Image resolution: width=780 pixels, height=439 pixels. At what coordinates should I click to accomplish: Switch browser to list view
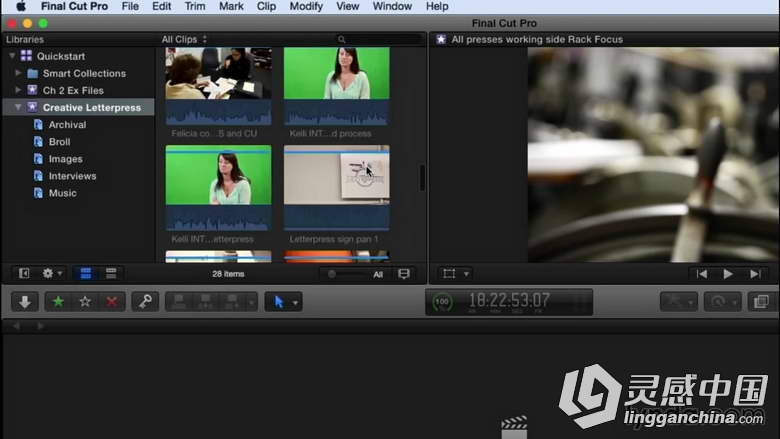[111, 273]
